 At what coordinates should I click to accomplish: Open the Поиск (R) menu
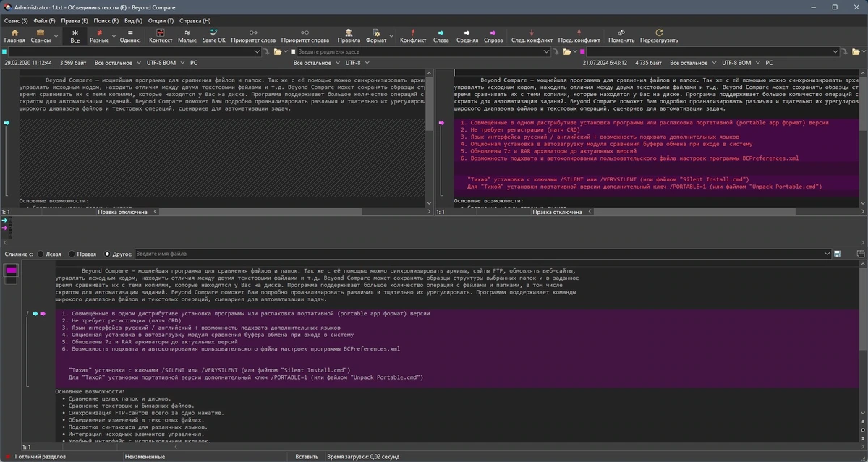106,21
